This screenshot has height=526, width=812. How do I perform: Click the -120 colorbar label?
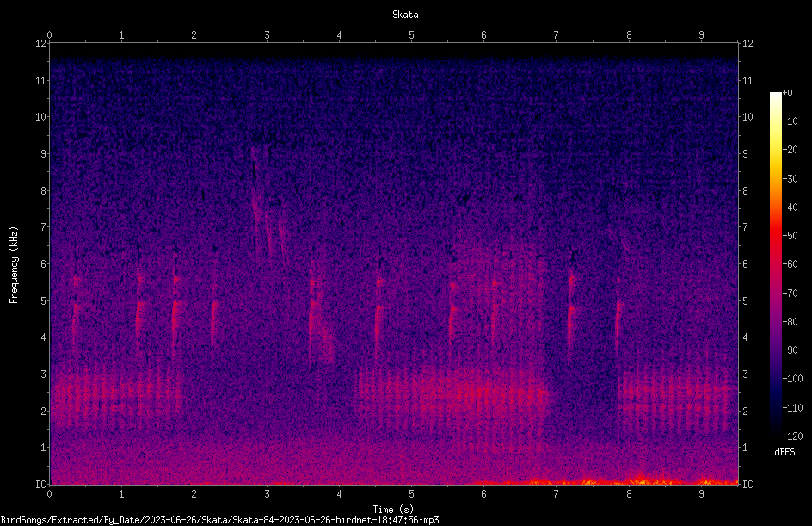coord(793,436)
